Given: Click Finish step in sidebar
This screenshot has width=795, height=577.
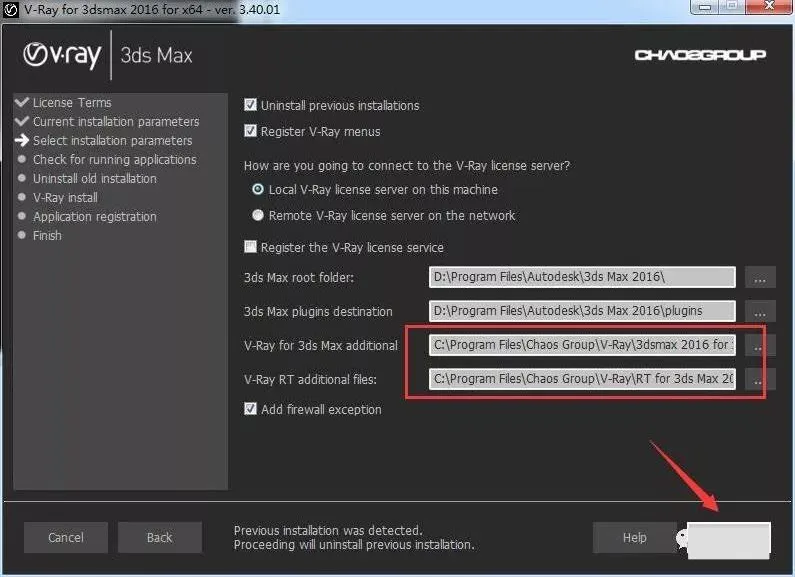Looking at the screenshot, I should [47, 235].
